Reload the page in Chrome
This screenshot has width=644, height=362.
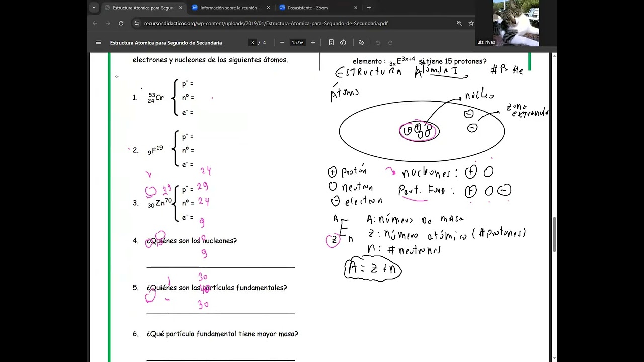pyautogui.click(x=121, y=23)
